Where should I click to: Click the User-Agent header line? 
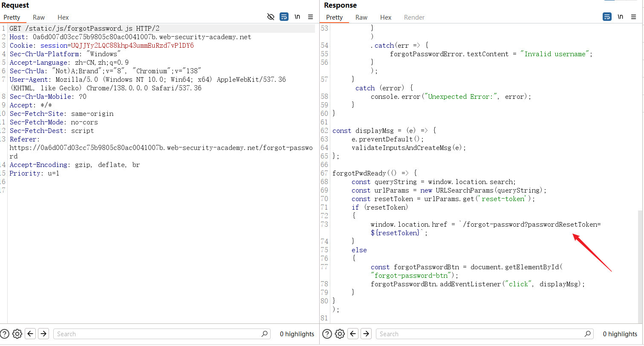pyautogui.click(x=147, y=84)
